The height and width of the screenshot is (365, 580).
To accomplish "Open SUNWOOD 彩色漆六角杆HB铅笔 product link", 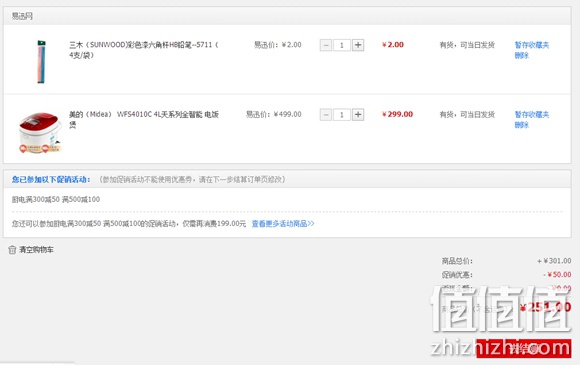I will click(144, 50).
